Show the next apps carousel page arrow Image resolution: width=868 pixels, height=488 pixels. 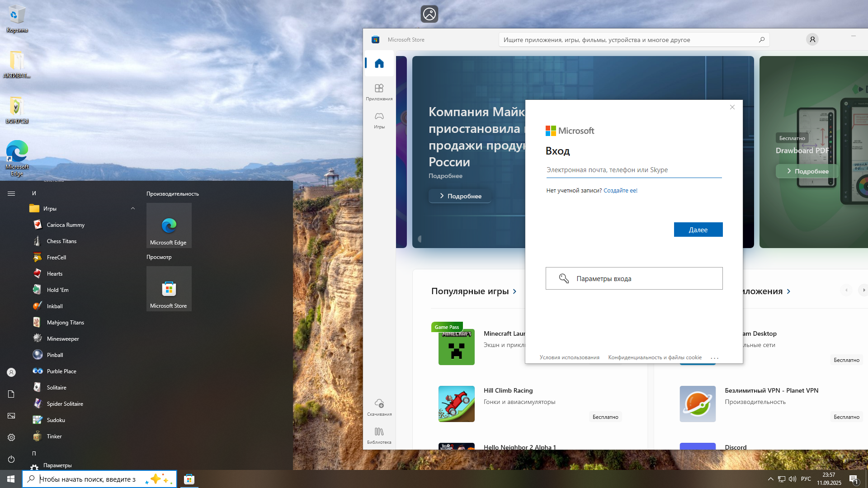point(863,290)
